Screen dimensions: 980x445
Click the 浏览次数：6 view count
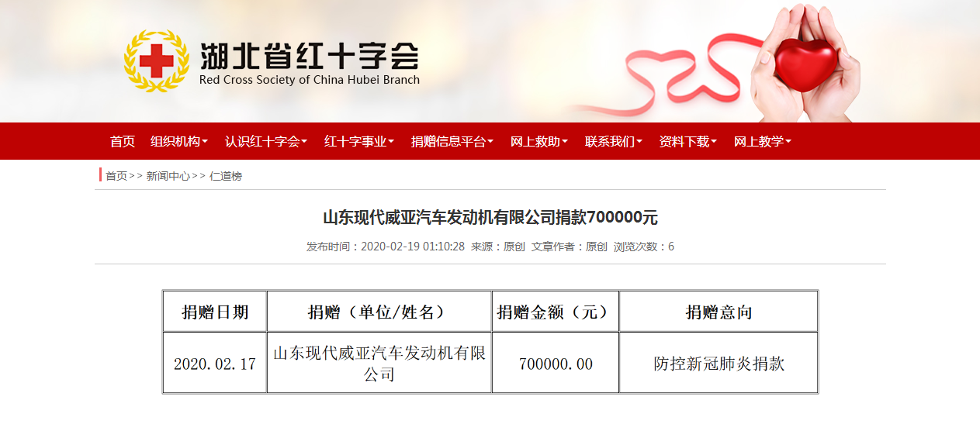pyautogui.click(x=644, y=247)
